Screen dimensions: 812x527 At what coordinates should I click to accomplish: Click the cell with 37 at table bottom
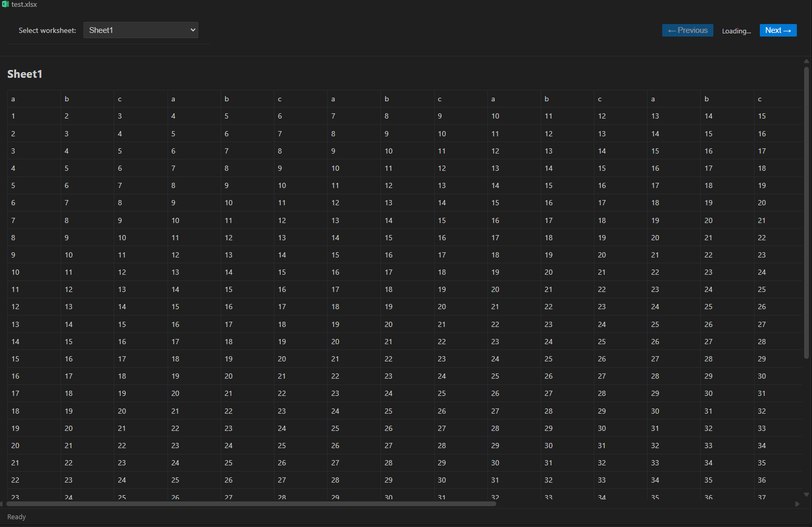point(762,497)
